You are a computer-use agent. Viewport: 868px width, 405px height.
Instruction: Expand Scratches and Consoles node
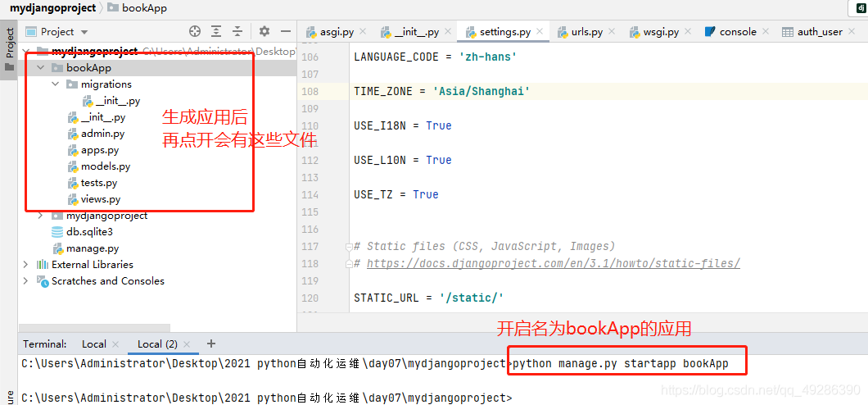(25, 281)
